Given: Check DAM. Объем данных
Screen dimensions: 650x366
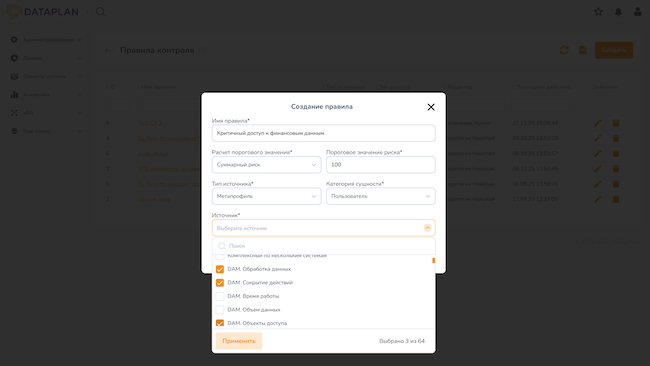Looking at the screenshot, I should (x=220, y=310).
